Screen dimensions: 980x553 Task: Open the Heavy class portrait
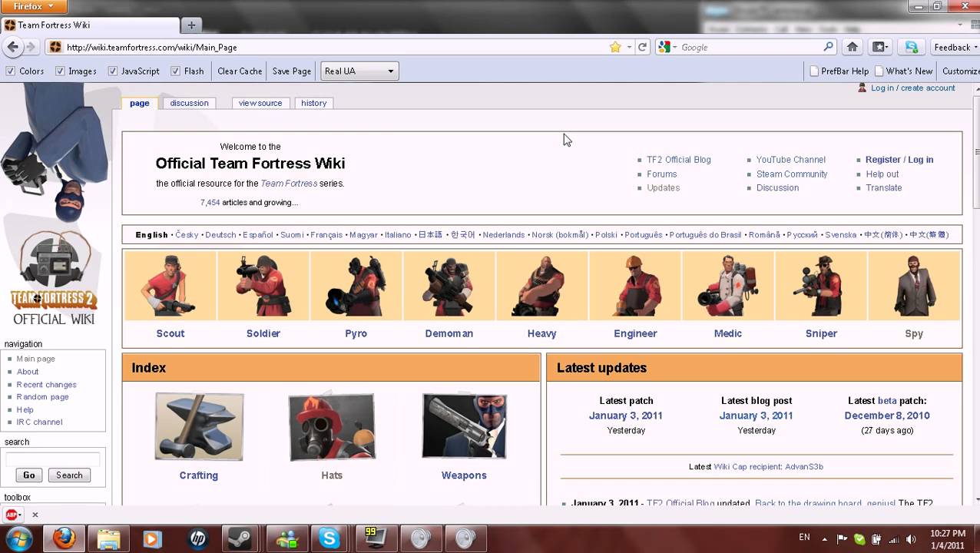(542, 286)
